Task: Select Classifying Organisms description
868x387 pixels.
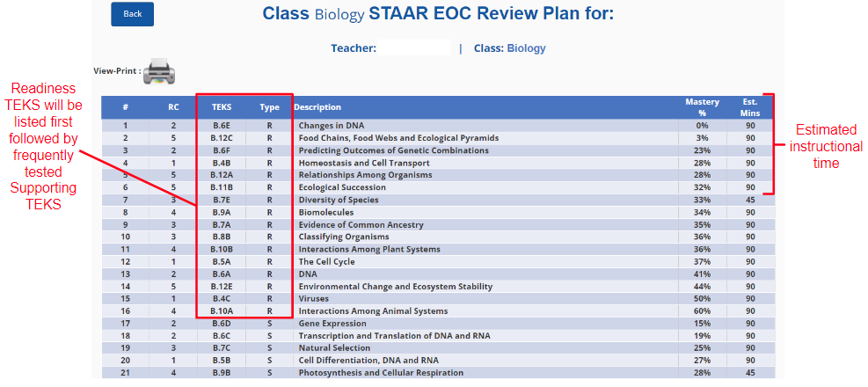Action: coord(344,237)
